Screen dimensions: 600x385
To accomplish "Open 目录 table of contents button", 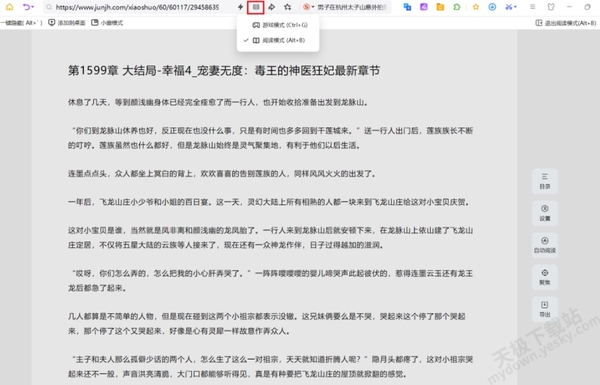I will (x=545, y=181).
